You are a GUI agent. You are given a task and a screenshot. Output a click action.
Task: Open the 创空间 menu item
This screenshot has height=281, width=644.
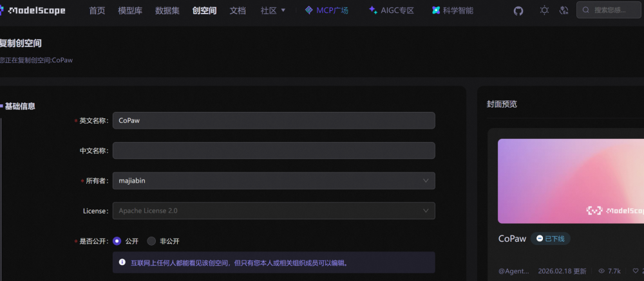tap(205, 11)
